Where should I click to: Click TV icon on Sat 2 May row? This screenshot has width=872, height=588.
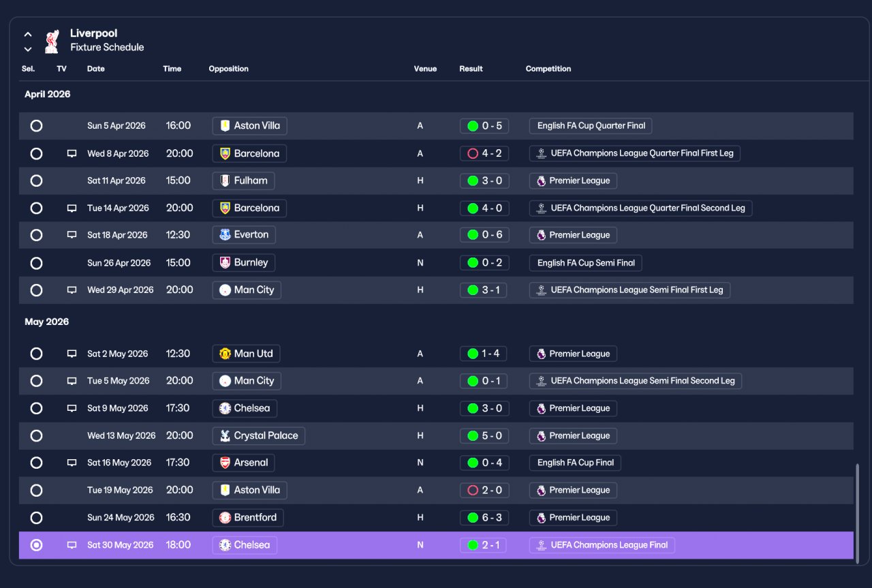tap(72, 354)
